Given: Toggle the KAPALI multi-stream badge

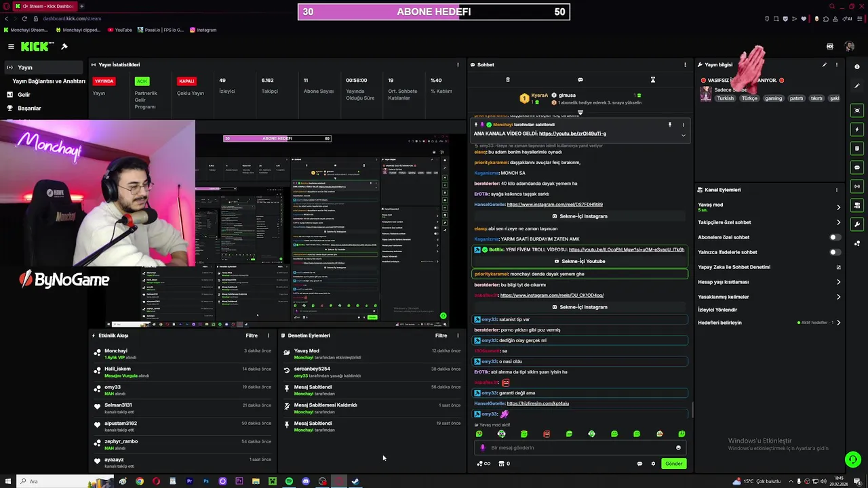Looking at the screenshot, I should [186, 81].
